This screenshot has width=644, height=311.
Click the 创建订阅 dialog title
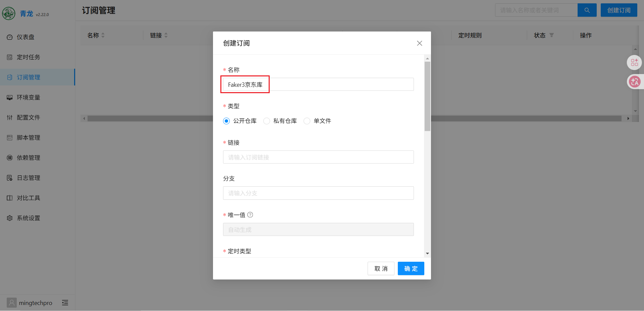tap(236, 43)
